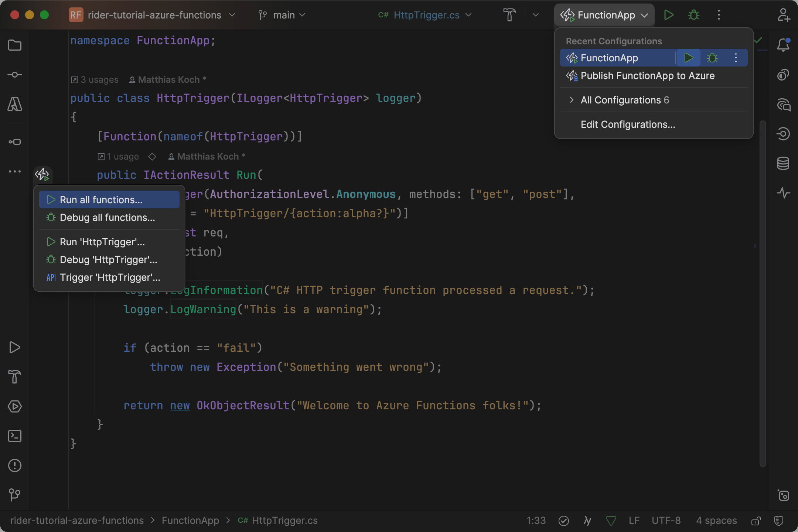Open 3 usages above the HttpTrigger class
798x532 pixels.
pos(95,79)
